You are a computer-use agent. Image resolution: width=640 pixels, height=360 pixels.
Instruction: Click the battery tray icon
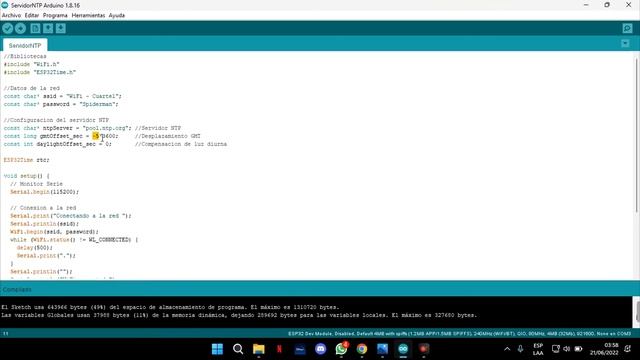click(578, 349)
